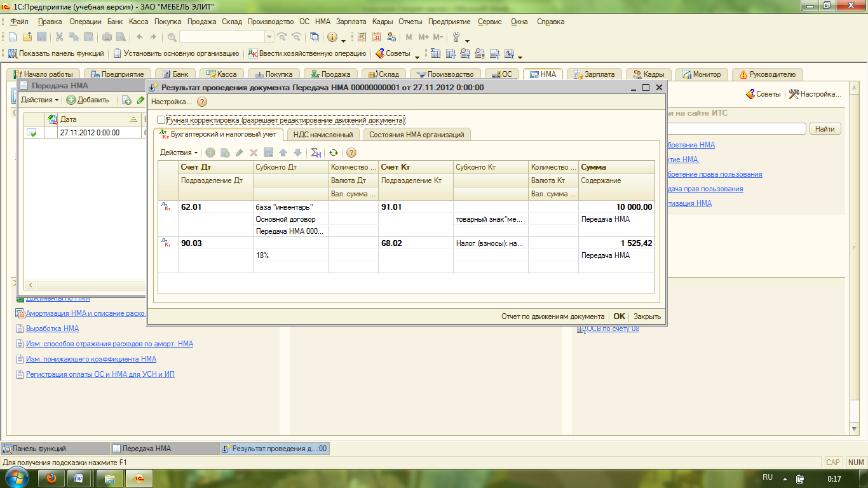This screenshot has height=488, width=868.
Task: Click the user settings icon beside calendar
Action: (x=391, y=37)
